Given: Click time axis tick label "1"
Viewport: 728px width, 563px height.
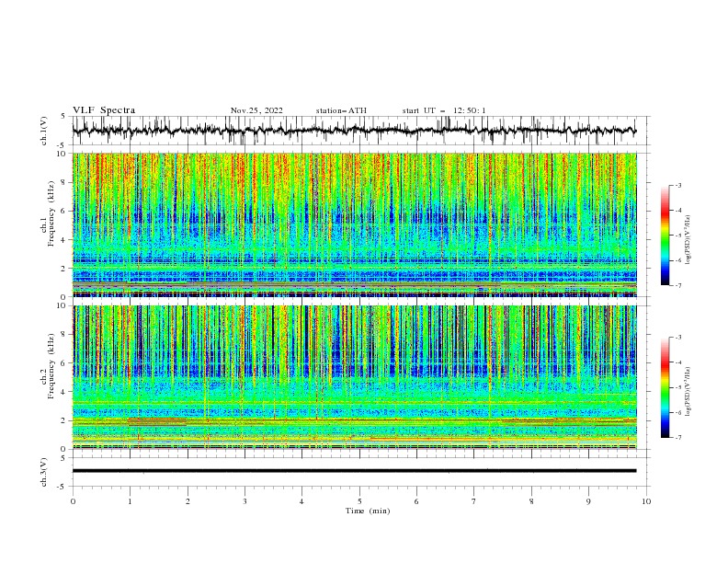Looking at the screenshot, I should pos(130,501).
